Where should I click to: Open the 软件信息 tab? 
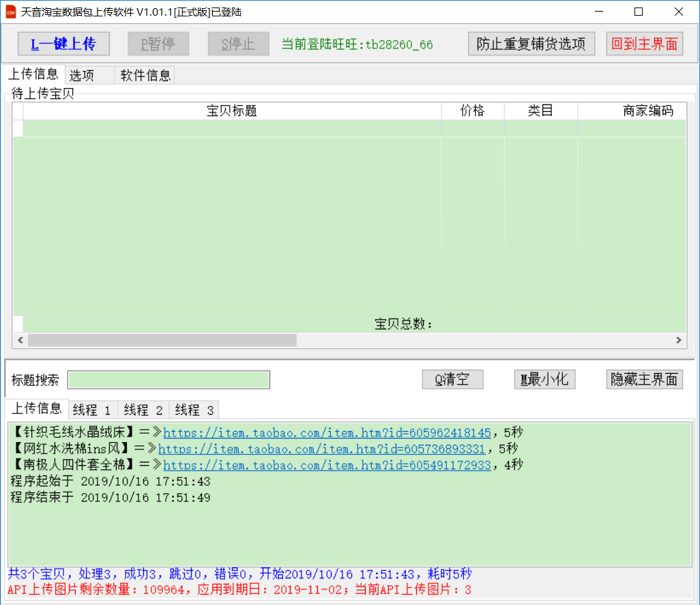click(145, 76)
